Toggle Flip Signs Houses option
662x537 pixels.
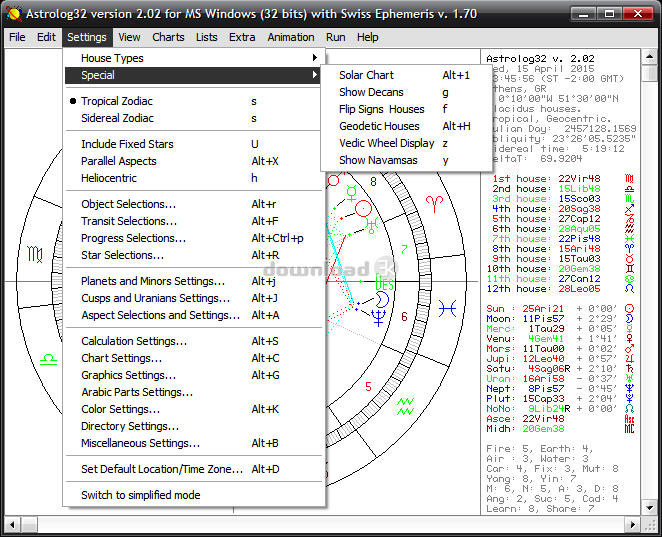click(406, 109)
